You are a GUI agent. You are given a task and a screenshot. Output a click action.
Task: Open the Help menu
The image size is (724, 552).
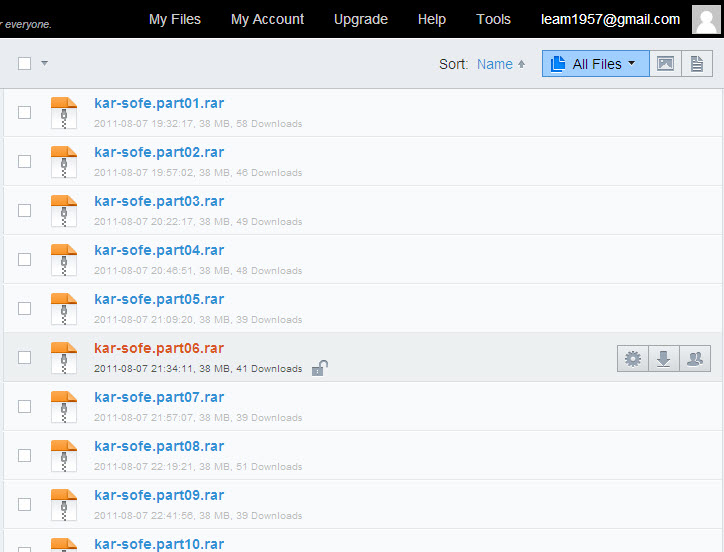432,19
